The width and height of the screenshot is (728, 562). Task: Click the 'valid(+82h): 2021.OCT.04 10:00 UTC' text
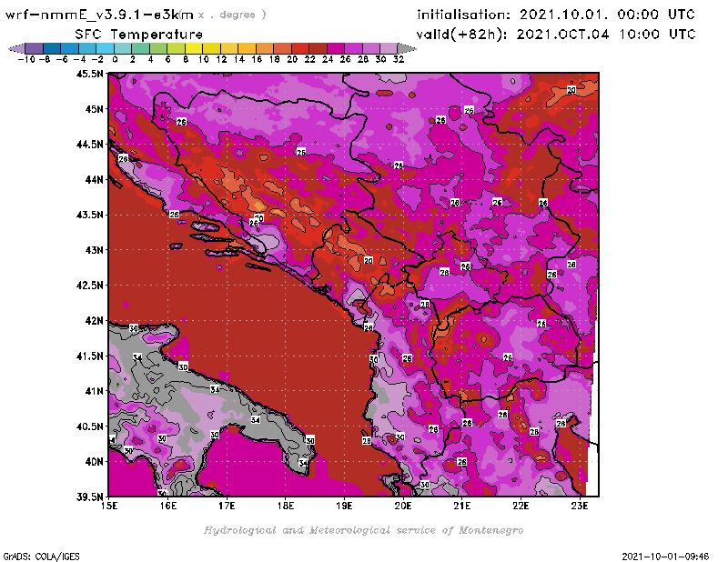pyautogui.click(x=556, y=34)
